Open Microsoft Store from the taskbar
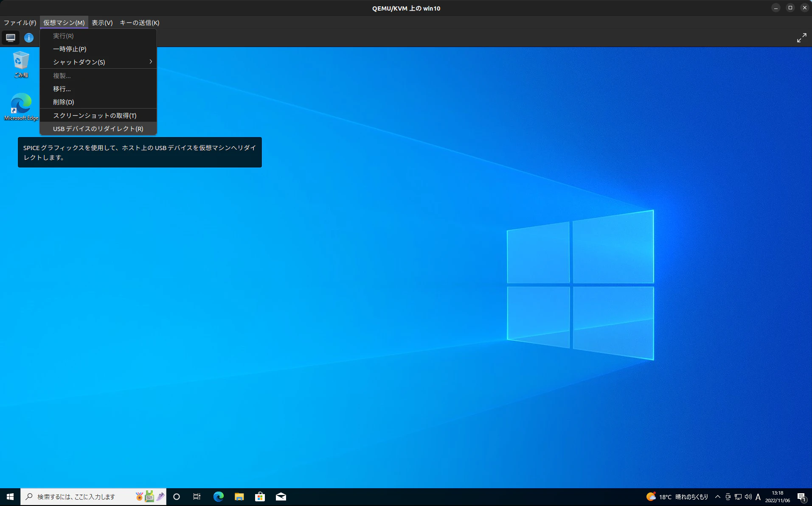The image size is (812, 506). (260, 497)
